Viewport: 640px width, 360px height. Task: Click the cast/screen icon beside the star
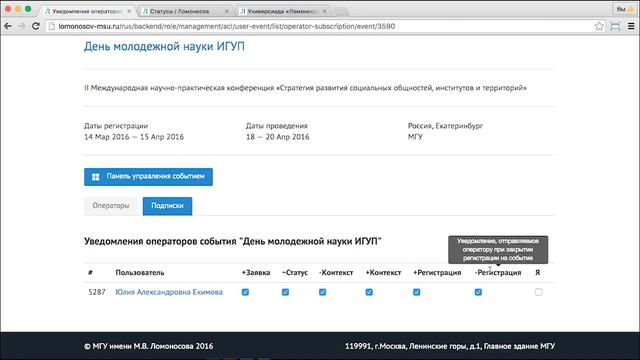(x=615, y=26)
